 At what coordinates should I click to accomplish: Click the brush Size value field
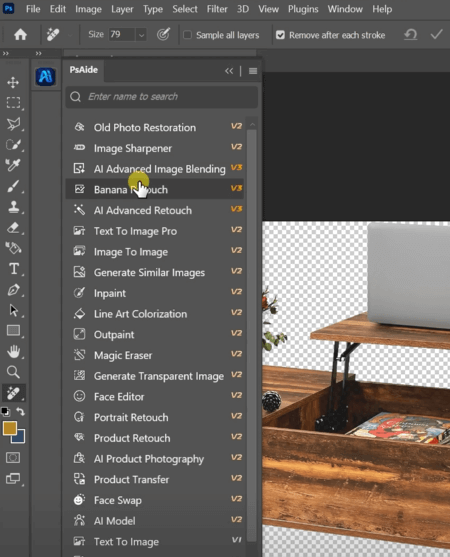[x=121, y=34]
